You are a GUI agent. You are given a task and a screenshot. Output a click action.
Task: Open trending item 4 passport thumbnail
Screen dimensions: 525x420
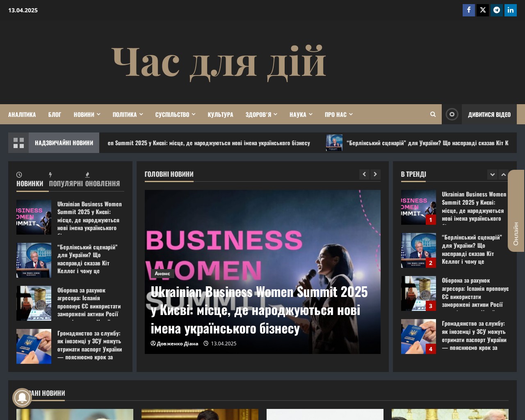(418, 336)
